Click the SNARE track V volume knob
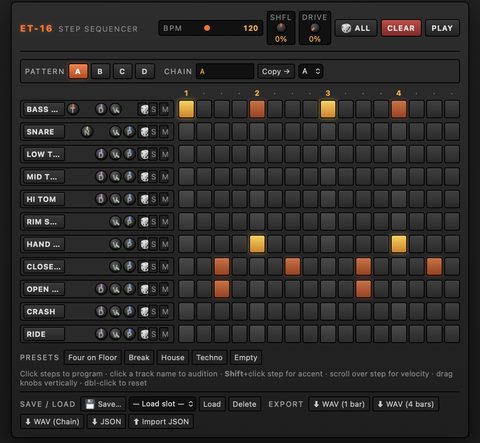 115,132
